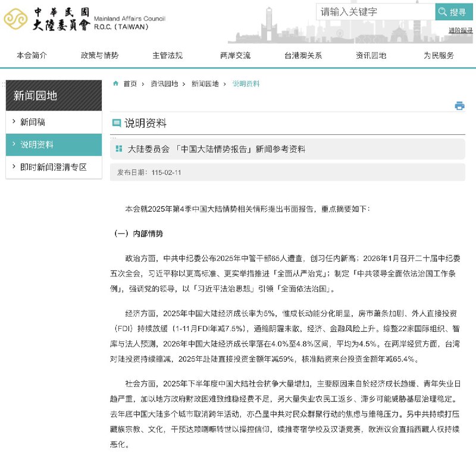
Task: Click the grid icon before the news article title
Action: coord(118,149)
